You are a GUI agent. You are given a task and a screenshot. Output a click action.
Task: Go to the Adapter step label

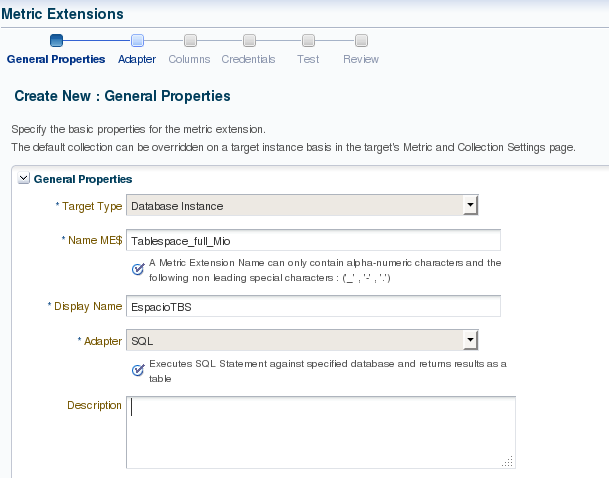137,59
